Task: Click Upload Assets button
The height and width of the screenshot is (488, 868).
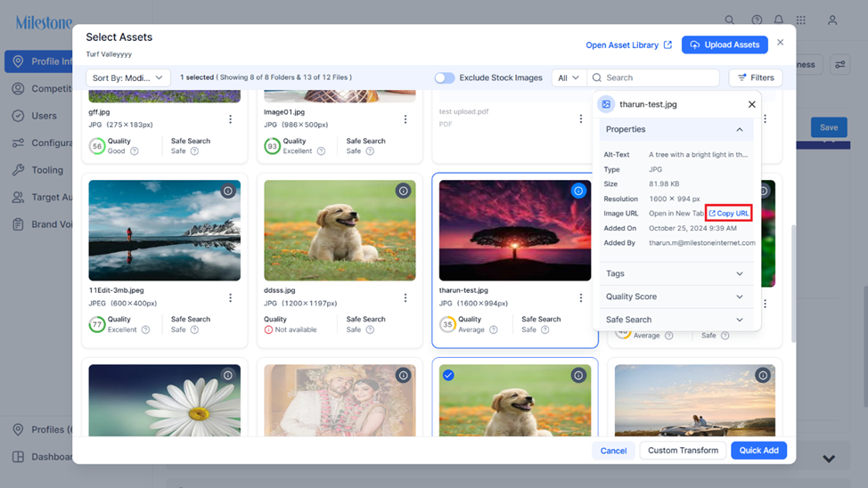Action: point(725,45)
